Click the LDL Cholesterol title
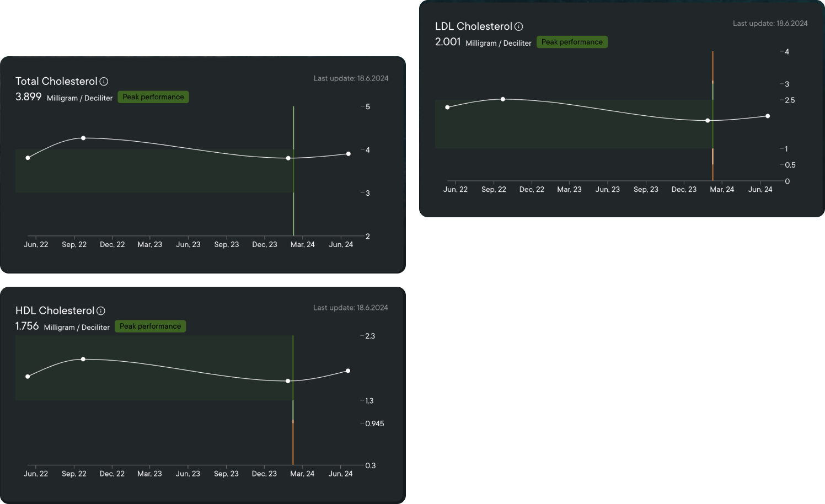Screen dimensions: 825x504 (x=474, y=26)
